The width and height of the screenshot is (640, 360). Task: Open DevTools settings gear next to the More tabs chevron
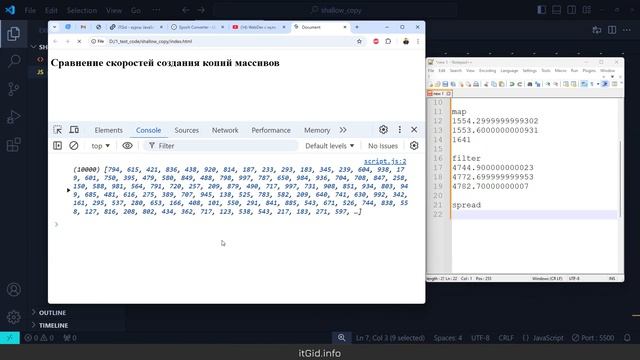pos(383,129)
